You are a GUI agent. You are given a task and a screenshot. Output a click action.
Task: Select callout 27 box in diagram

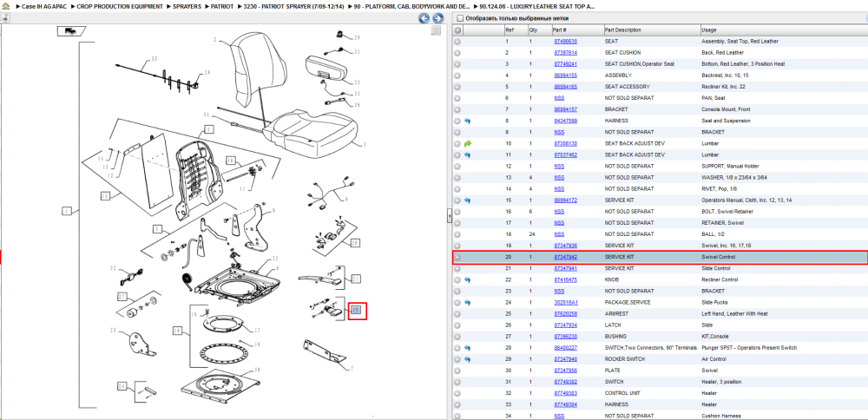tap(122, 297)
